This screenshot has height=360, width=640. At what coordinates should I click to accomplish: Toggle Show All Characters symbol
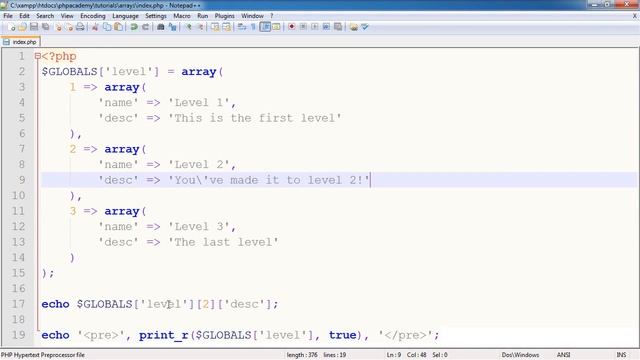click(253, 27)
